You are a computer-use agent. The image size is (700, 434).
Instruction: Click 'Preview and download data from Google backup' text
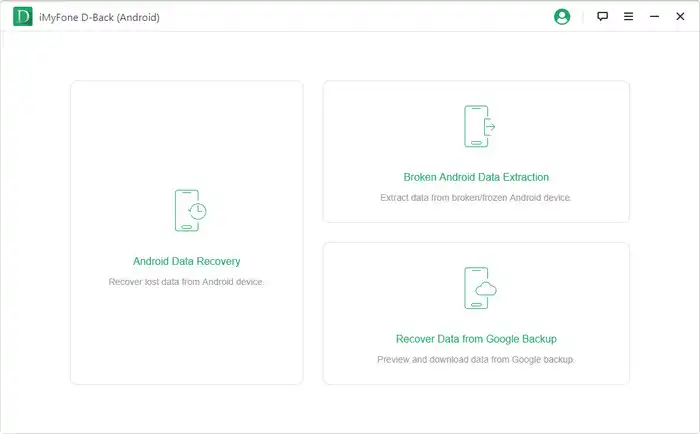tap(476, 359)
